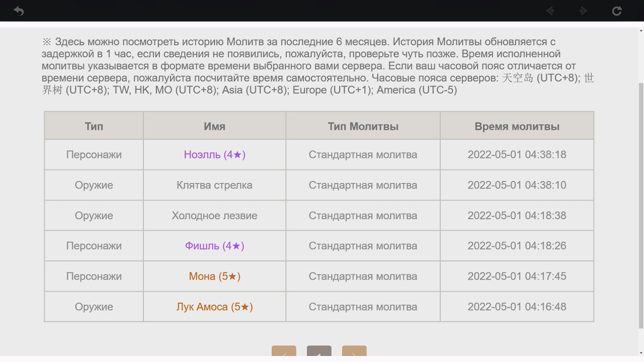Click the Лук Амоса (5★) entry

[x=214, y=307]
